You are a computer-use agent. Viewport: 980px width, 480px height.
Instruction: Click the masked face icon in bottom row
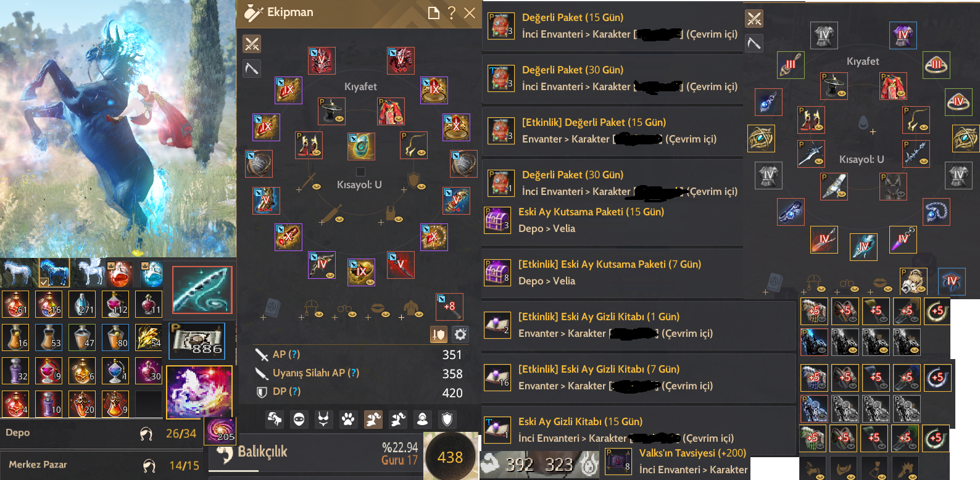[x=299, y=420]
